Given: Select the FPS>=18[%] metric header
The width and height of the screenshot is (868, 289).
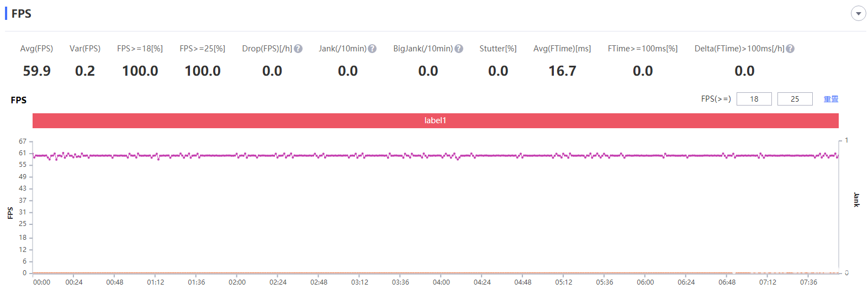Looking at the screenshot, I should (x=140, y=49).
